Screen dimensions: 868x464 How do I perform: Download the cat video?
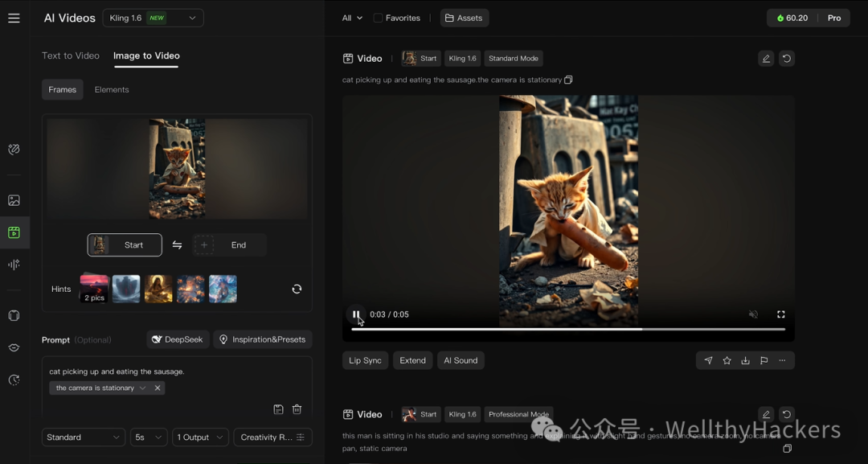click(x=746, y=360)
